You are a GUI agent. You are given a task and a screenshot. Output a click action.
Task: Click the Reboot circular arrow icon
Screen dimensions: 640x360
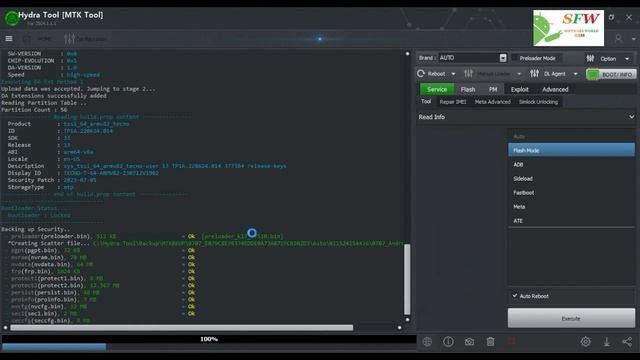click(x=421, y=73)
